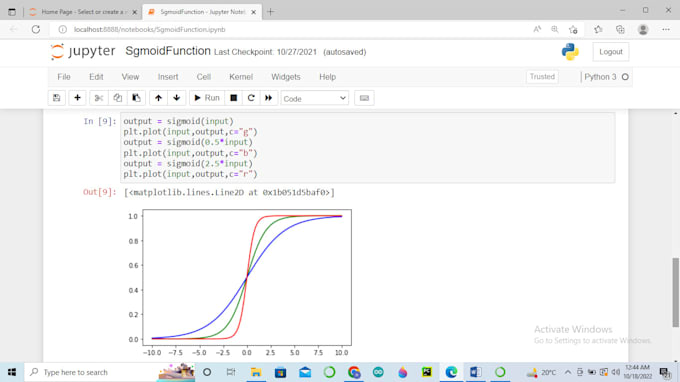The width and height of the screenshot is (680, 382).
Task: Click the Jupyter logo
Action: pyautogui.click(x=83, y=52)
